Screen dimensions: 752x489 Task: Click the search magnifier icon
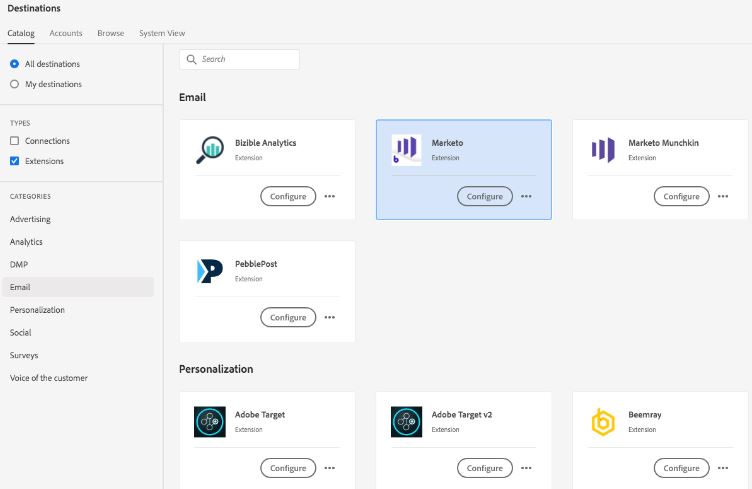[191, 59]
